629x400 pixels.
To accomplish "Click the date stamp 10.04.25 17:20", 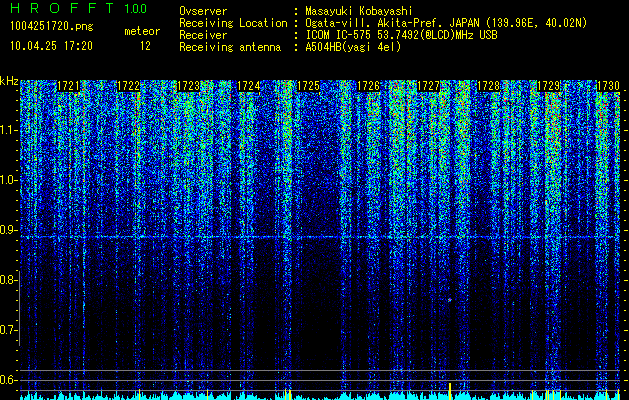I will click(x=51, y=46).
